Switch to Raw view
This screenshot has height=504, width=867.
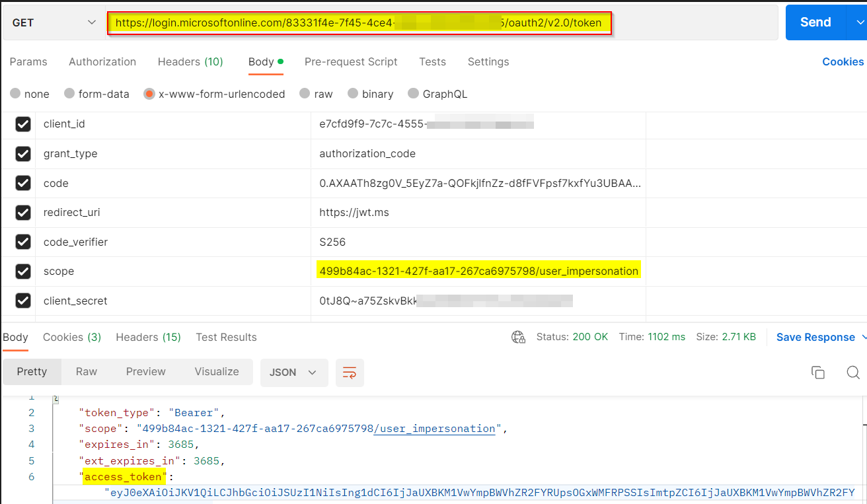click(87, 371)
